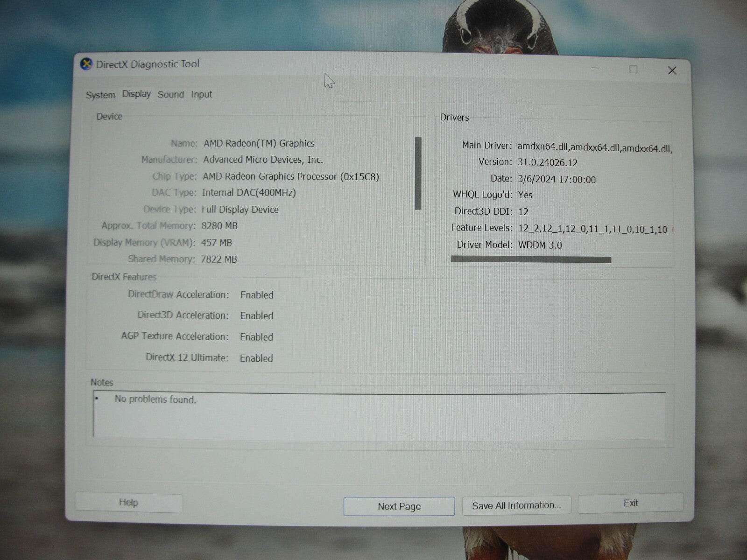This screenshot has height=560, width=747.
Task: Click the Chip Type value field
Action: click(x=290, y=176)
